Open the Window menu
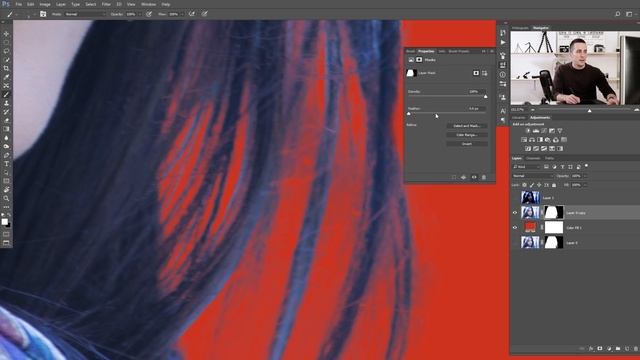Screen dimensions: 640x360 pos(148,4)
